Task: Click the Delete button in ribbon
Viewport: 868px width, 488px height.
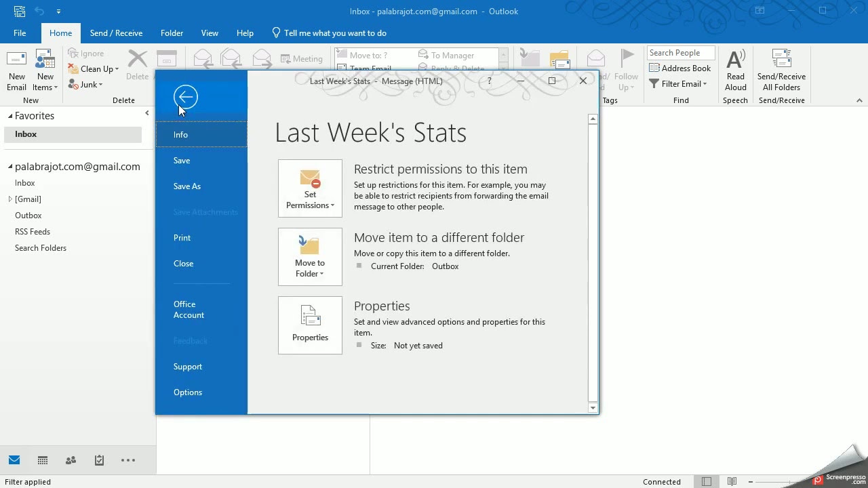Action: coord(137,65)
